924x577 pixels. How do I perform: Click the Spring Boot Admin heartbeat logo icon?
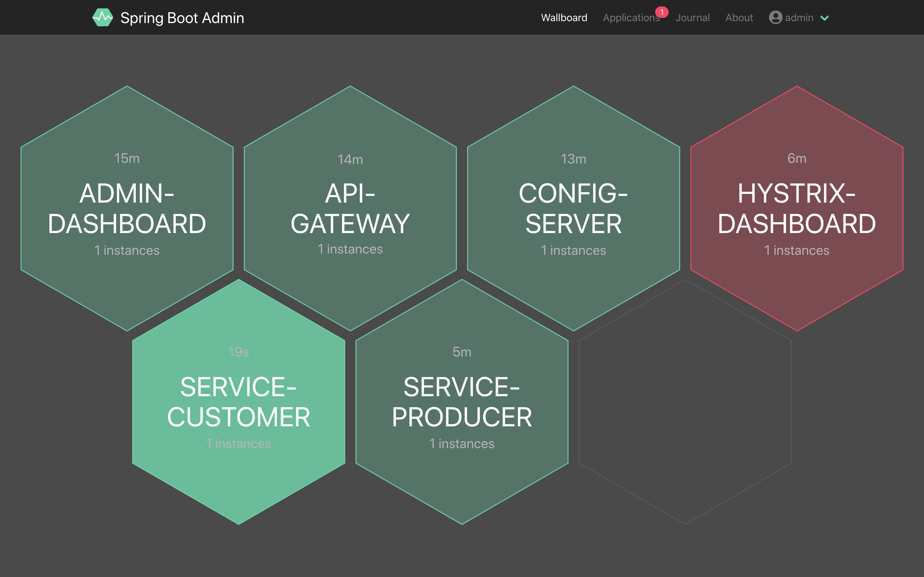tap(102, 18)
